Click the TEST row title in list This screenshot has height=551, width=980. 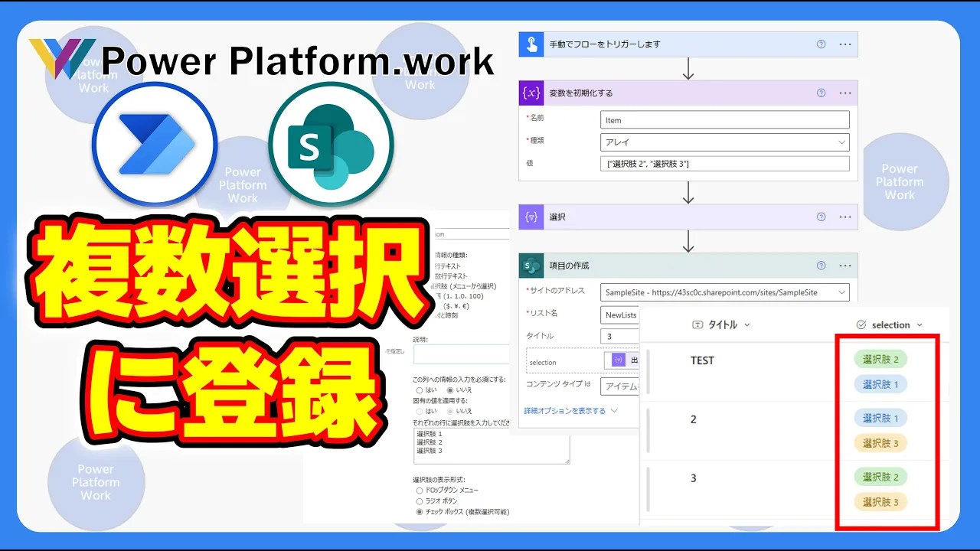pos(702,360)
